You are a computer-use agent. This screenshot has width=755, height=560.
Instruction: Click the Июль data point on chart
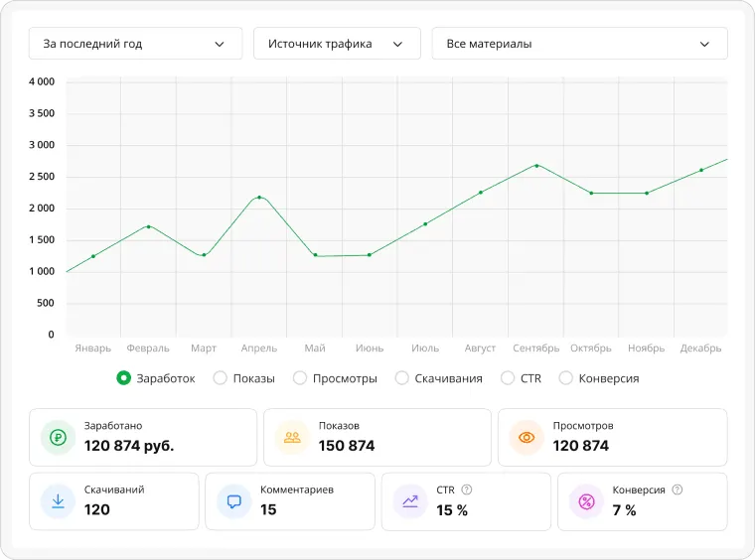pyautogui.click(x=425, y=224)
